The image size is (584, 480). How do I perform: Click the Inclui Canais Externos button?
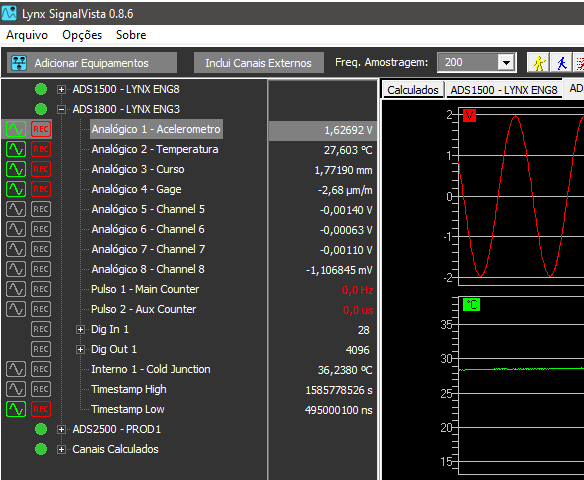[x=258, y=63]
